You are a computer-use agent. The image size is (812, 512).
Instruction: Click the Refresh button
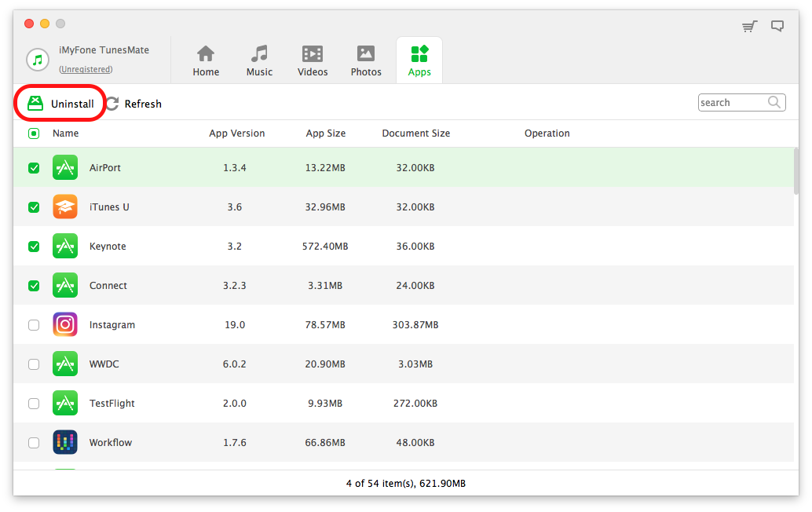click(x=134, y=104)
